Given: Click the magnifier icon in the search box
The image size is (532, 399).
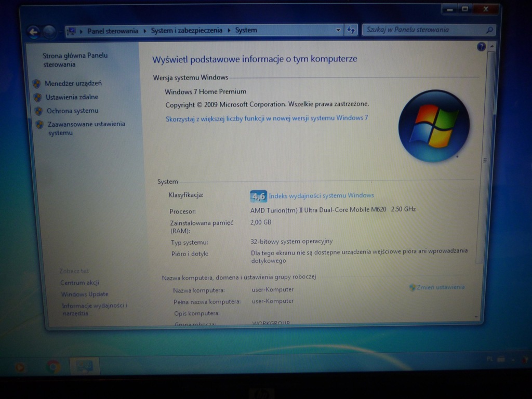Looking at the screenshot, I should 489,30.
